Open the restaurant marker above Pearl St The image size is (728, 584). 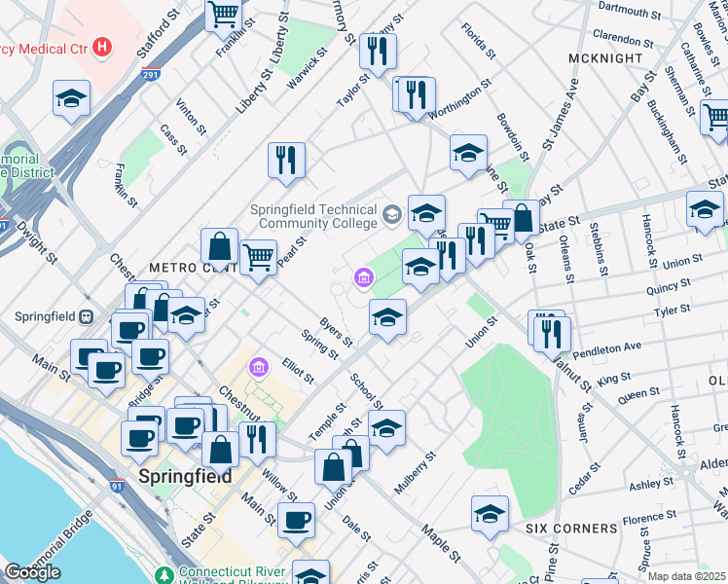[286, 162]
